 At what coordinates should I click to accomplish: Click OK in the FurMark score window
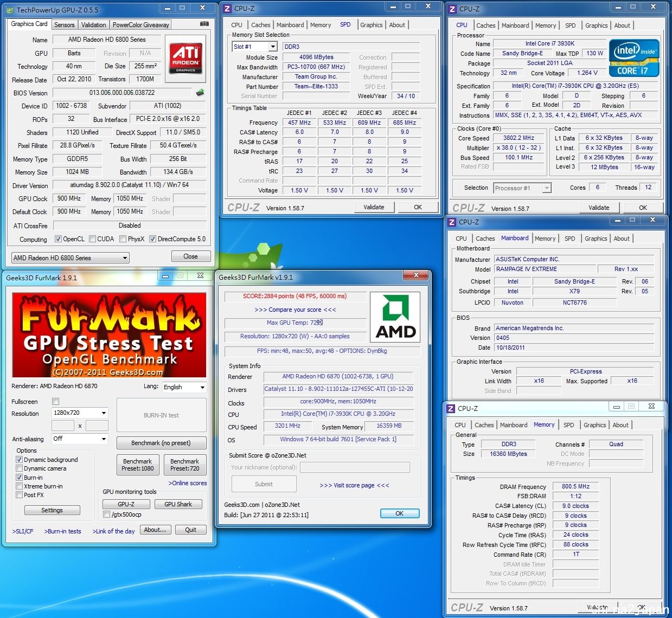400,513
